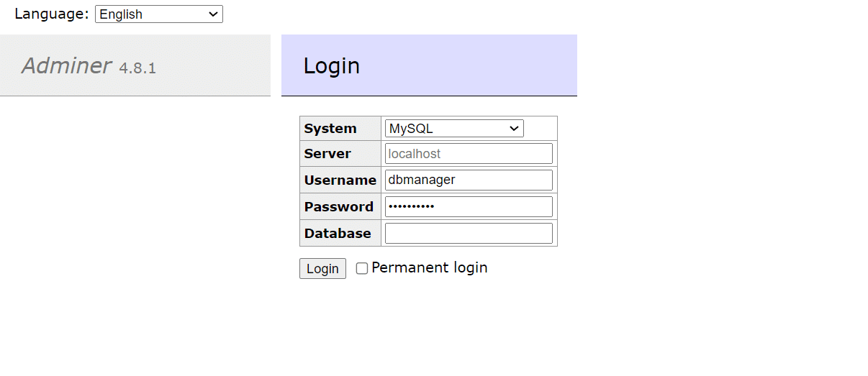868x376 pixels.
Task: Enable the Permanent login checkbox
Action: click(362, 268)
